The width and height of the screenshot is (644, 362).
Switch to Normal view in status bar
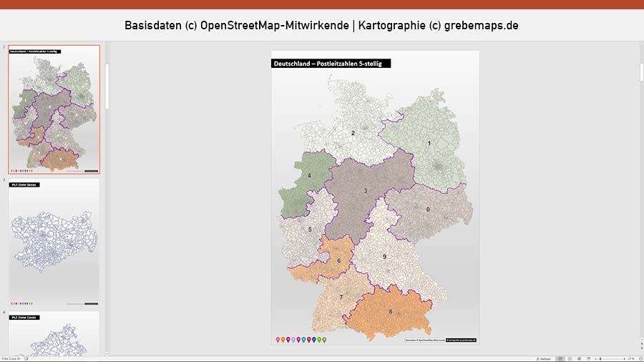coord(560,358)
